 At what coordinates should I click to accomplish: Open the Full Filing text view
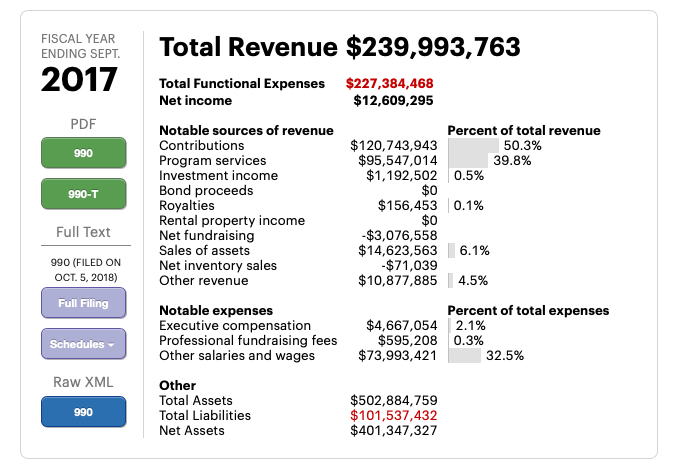pos(83,303)
